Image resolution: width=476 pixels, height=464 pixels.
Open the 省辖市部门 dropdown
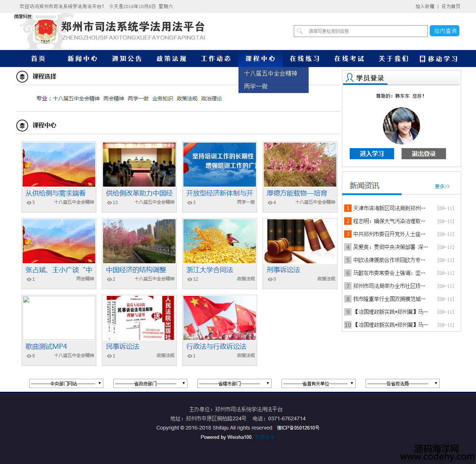click(x=234, y=384)
